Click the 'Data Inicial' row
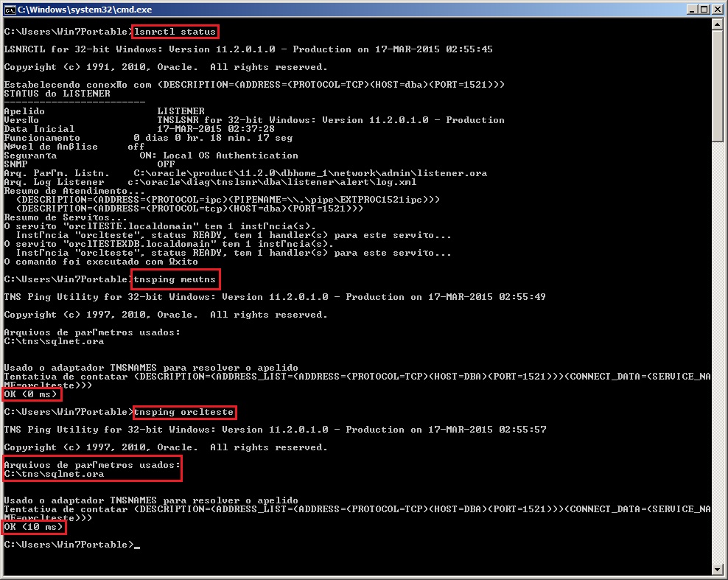The height and width of the screenshot is (580, 728). pyautogui.click(x=139, y=129)
